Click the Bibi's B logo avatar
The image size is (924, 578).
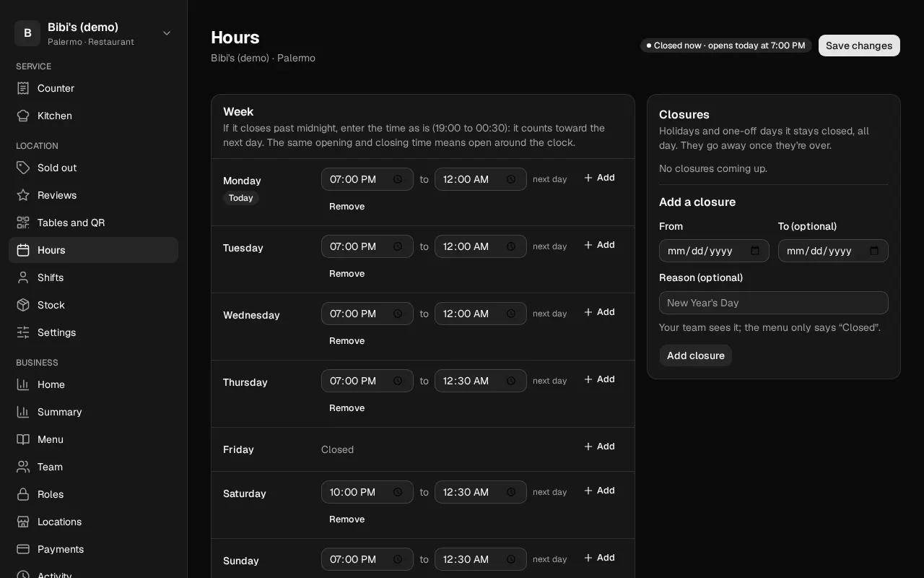coord(27,33)
